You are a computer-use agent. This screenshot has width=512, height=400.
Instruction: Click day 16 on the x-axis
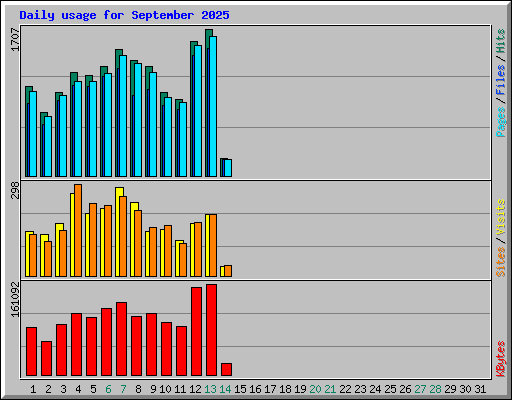[255, 389]
